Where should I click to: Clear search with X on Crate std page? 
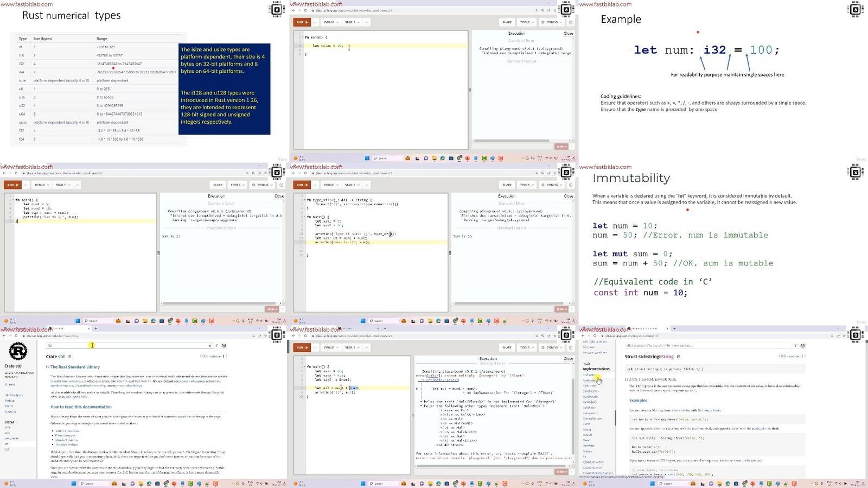point(209,346)
